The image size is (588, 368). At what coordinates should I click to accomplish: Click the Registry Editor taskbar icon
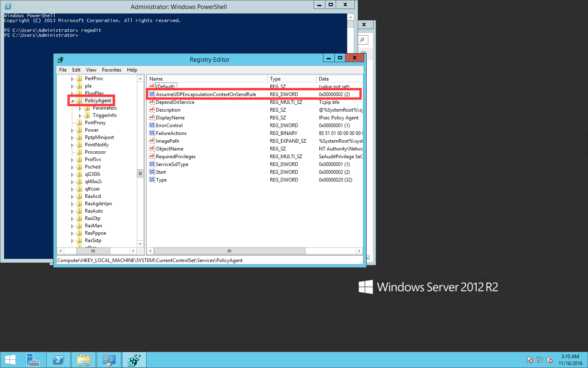click(134, 360)
